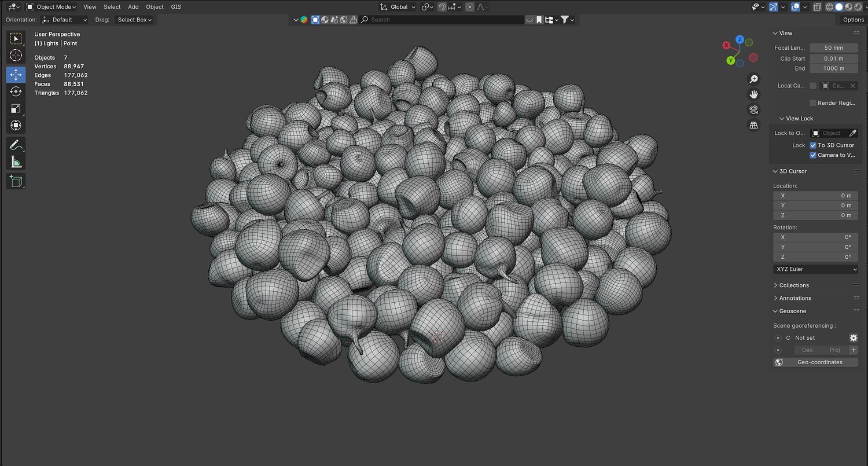This screenshot has height=466, width=868.
Task: Click the broom clean-up icon
Action: point(352,20)
